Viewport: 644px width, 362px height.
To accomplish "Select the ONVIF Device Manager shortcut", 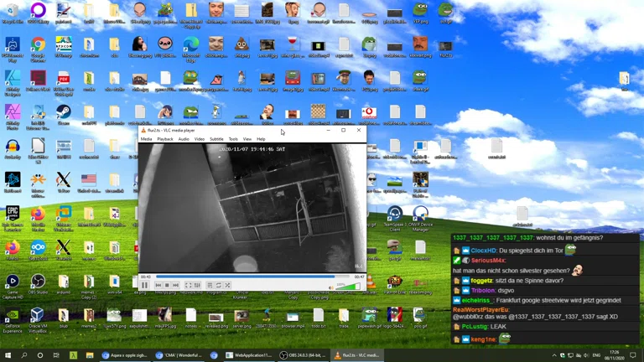I will coord(420,219).
